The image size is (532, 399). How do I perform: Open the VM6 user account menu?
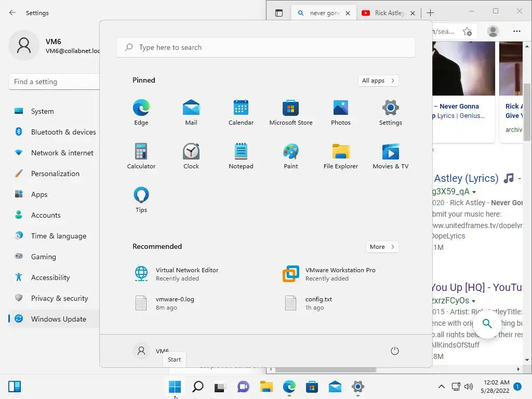tap(151, 351)
